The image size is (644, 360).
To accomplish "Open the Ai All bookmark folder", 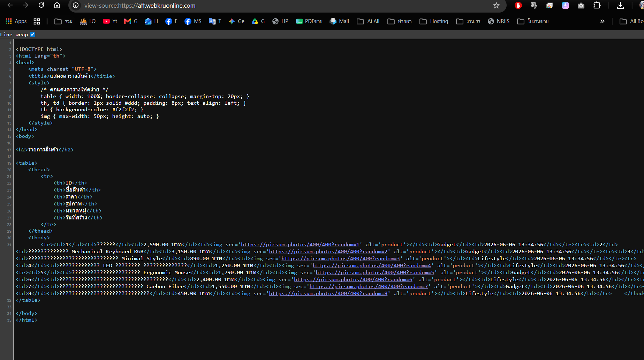I will 368,21.
